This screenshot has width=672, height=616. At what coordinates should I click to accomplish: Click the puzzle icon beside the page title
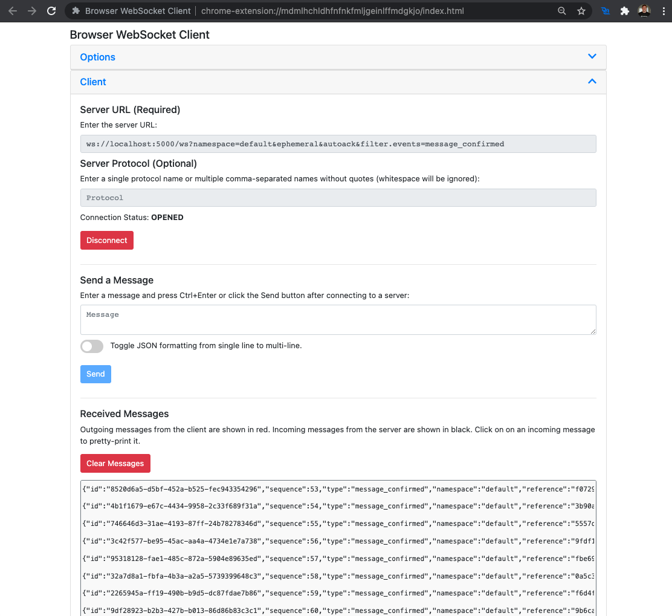[x=76, y=10]
